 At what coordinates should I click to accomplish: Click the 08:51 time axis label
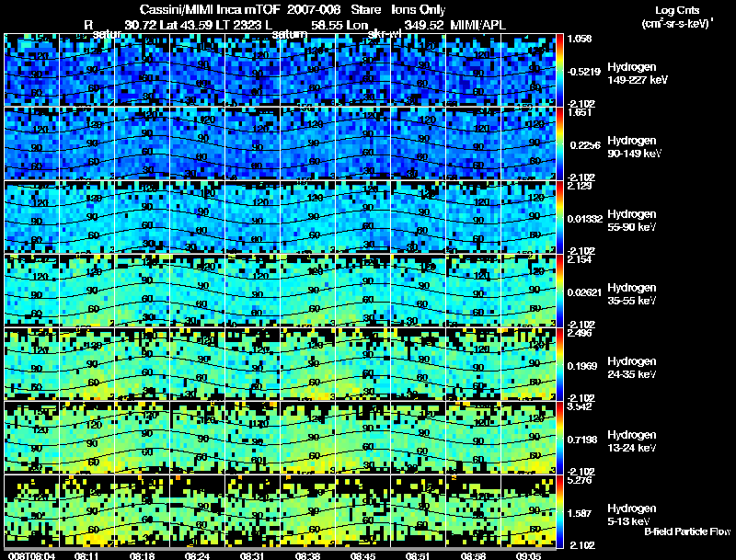[x=418, y=555]
